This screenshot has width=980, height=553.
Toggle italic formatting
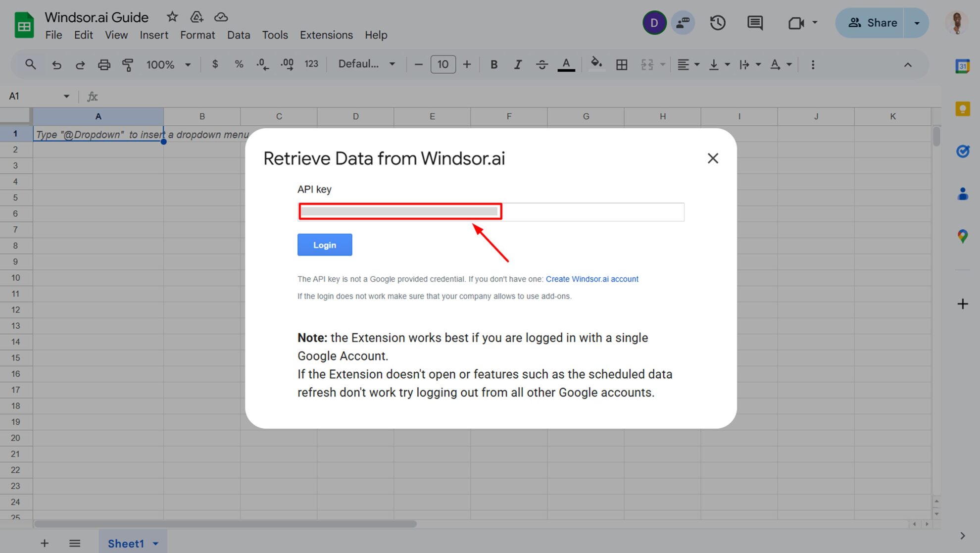[518, 64]
